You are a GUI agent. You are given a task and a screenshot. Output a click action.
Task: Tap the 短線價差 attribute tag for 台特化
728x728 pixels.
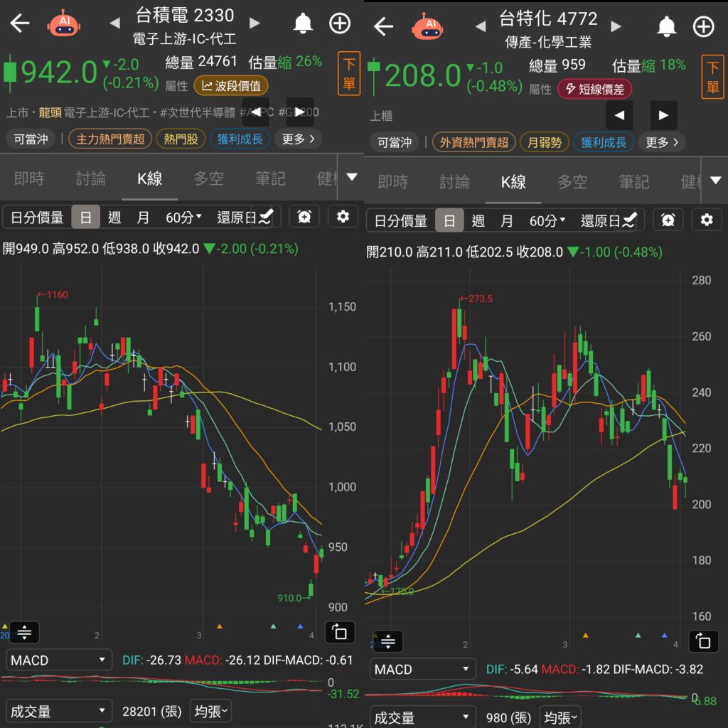coord(594,89)
